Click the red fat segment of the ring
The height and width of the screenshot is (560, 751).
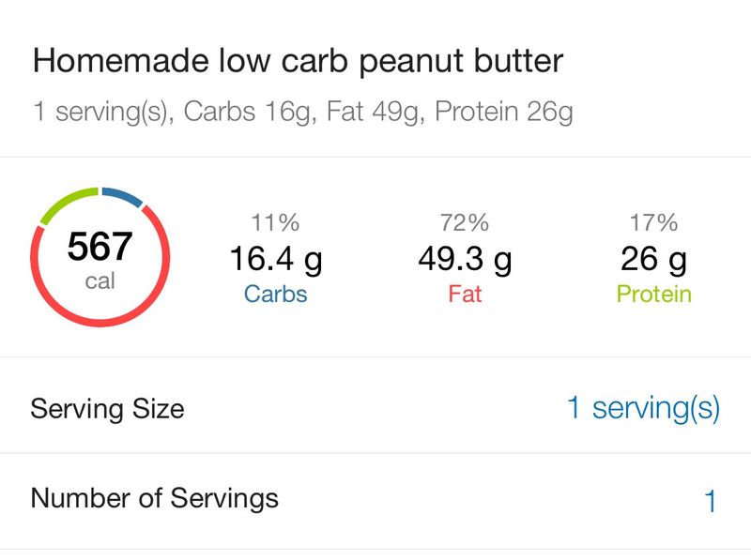pyautogui.click(x=100, y=322)
